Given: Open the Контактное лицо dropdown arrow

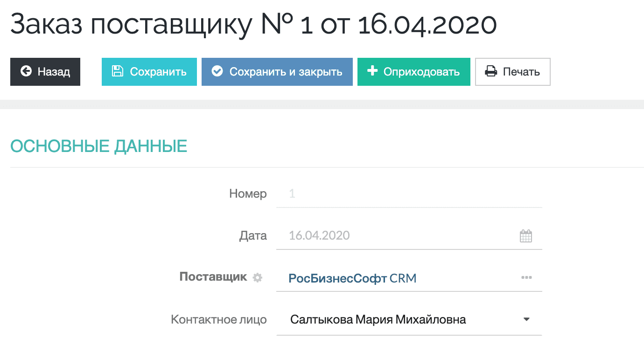Looking at the screenshot, I should coord(526,319).
